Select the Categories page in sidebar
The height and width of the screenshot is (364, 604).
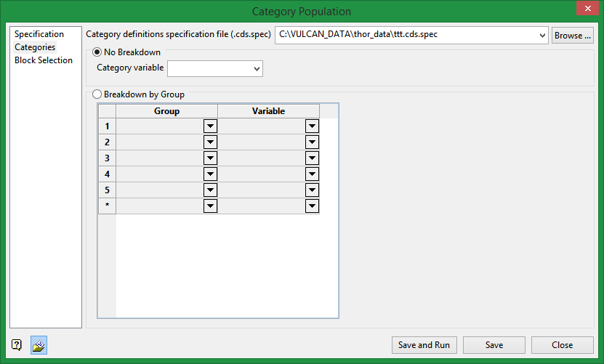click(35, 47)
